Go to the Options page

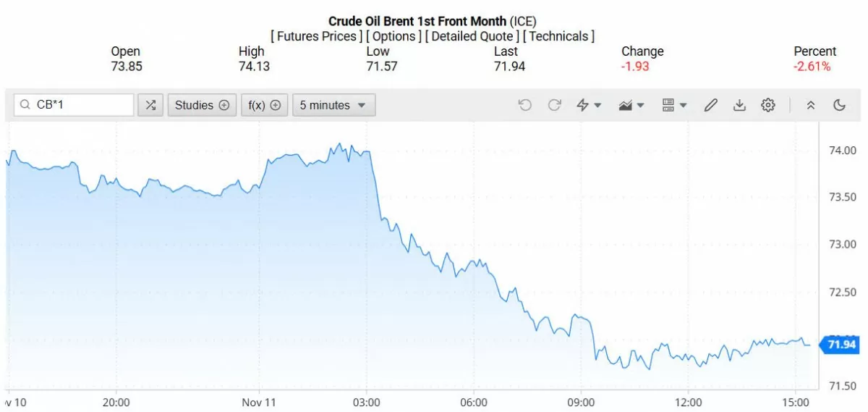pos(393,35)
